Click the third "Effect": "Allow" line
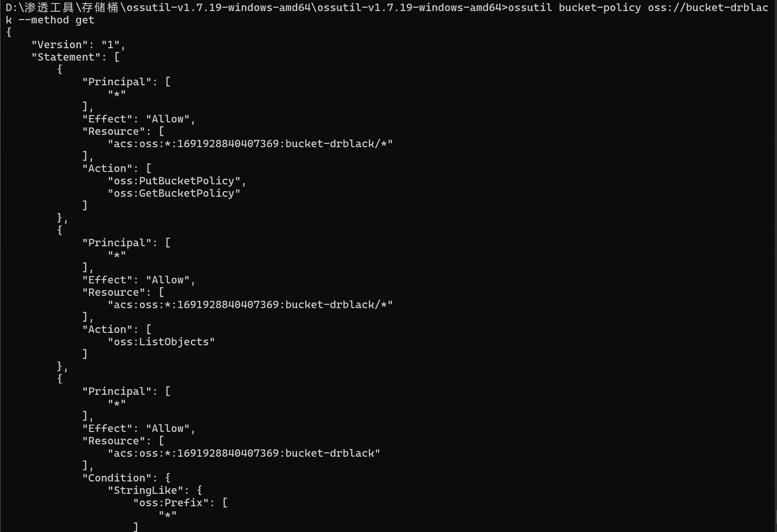Image resolution: width=777 pixels, height=532 pixels. 139,429
